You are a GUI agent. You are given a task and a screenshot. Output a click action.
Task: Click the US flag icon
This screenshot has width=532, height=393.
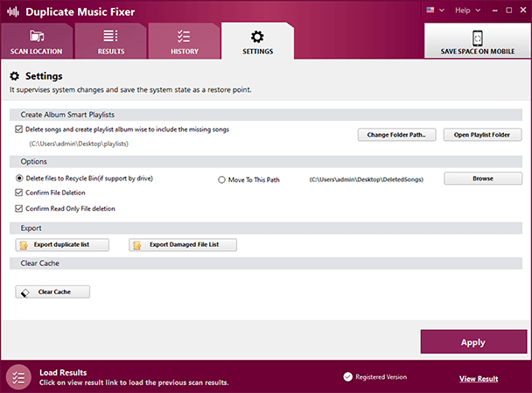(x=430, y=10)
